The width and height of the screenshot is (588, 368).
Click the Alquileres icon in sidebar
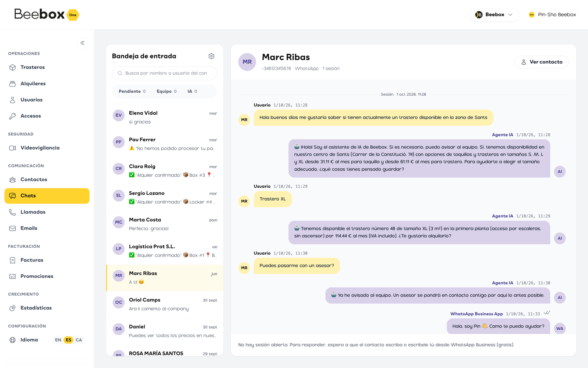point(12,84)
